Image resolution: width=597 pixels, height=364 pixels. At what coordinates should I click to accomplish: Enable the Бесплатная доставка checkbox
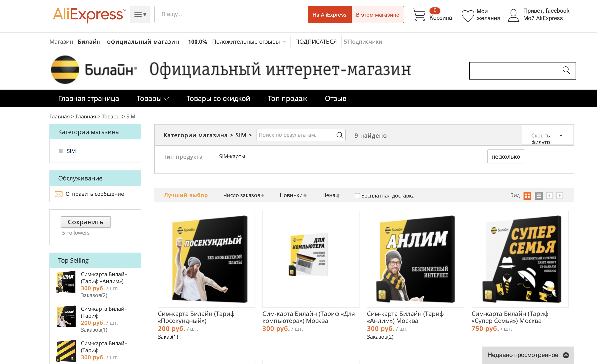click(x=357, y=196)
